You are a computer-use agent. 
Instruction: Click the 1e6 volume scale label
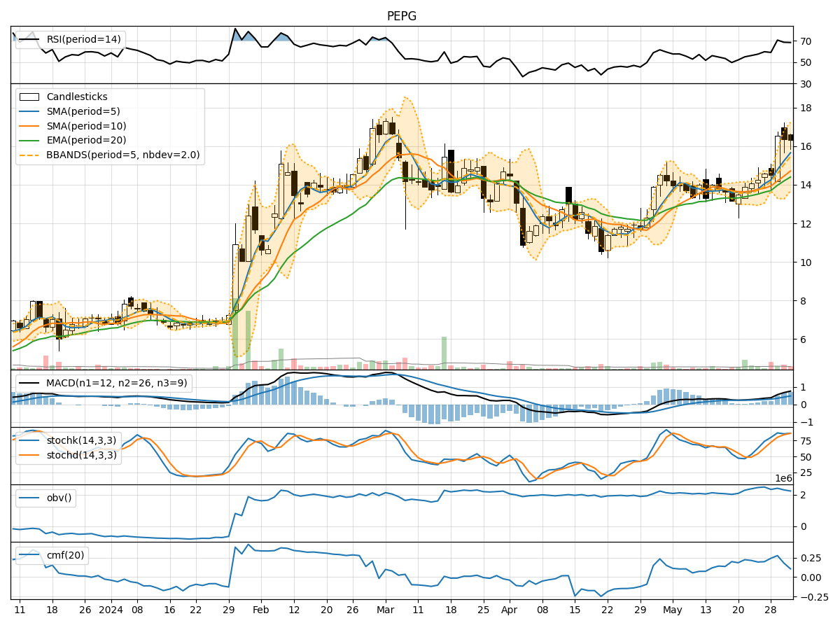coord(783,477)
